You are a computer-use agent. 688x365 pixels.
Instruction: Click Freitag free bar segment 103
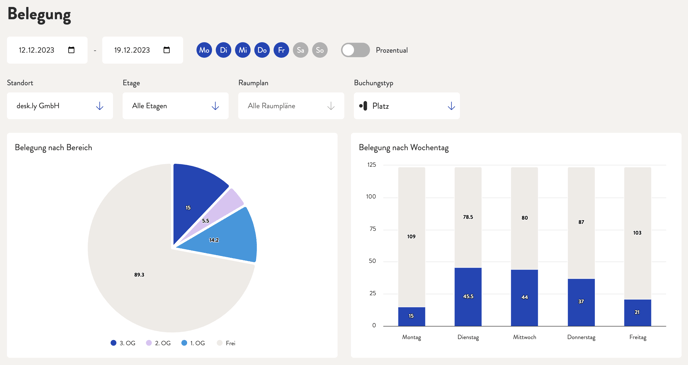(x=638, y=233)
